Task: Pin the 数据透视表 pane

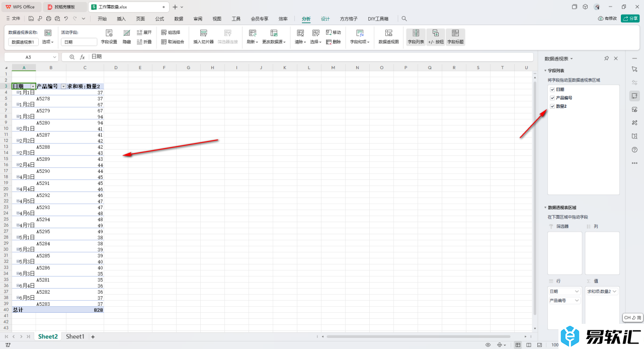Action: click(x=606, y=58)
